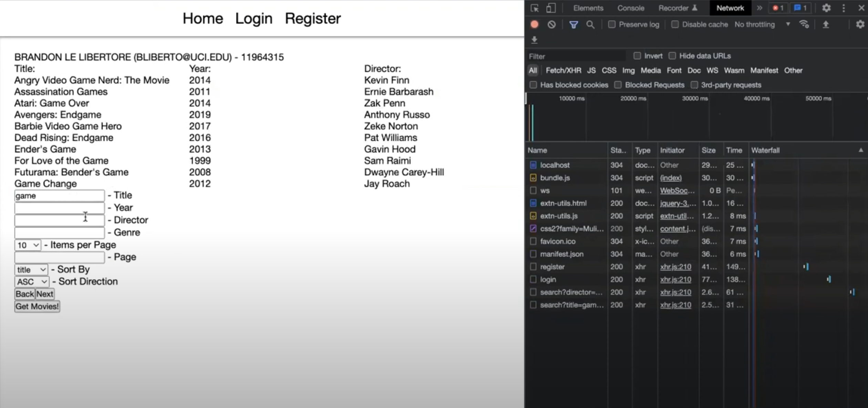Image resolution: width=868 pixels, height=408 pixels.
Task: Click the import HAR upload arrow
Action: pos(826,24)
